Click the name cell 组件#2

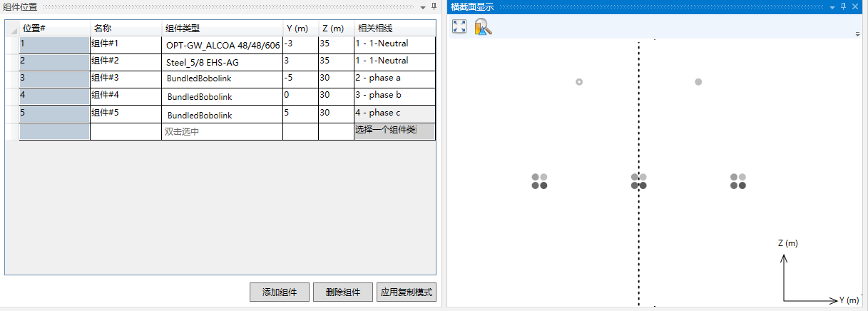(126, 62)
